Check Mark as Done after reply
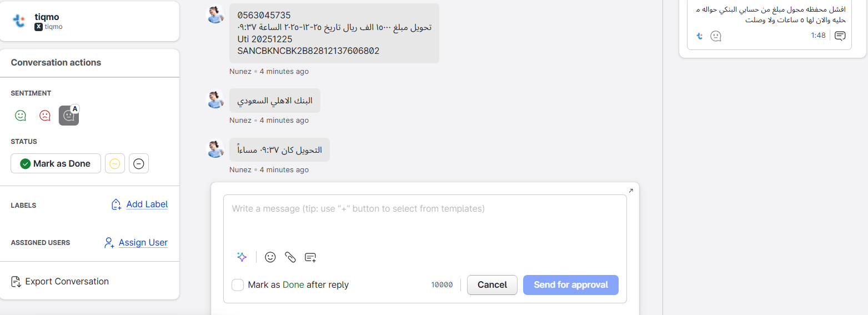The height and width of the screenshot is (315, 868). click(x=238, y=285)
